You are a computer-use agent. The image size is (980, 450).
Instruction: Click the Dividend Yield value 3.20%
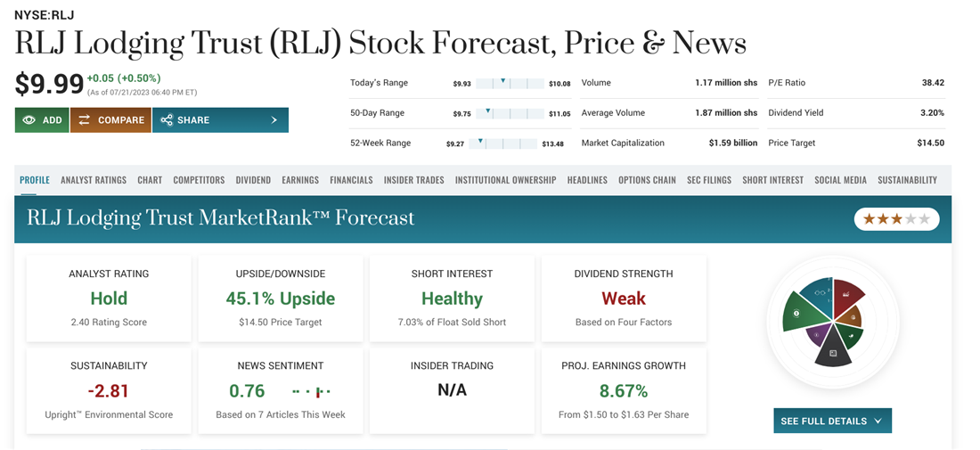tap(931, 113)
